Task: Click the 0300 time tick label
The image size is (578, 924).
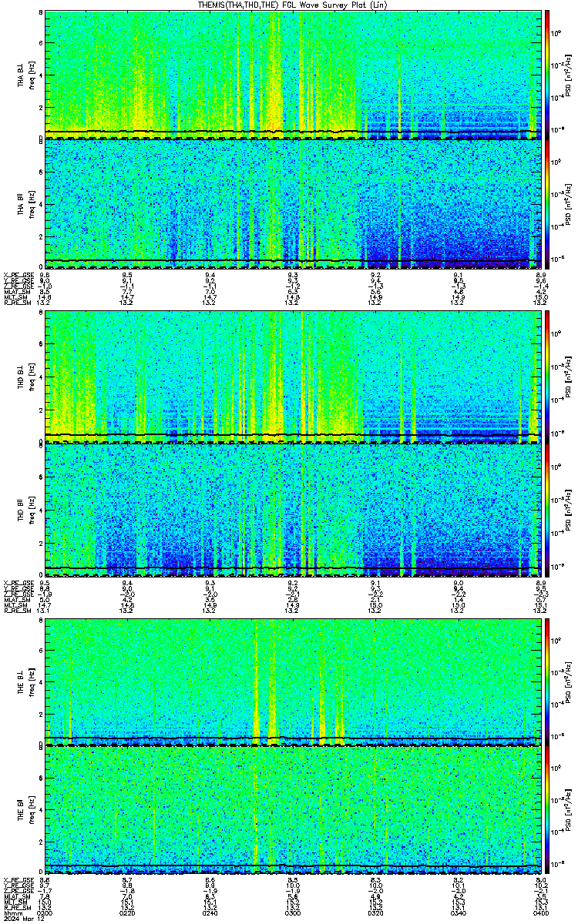Action: click(292, 912)
